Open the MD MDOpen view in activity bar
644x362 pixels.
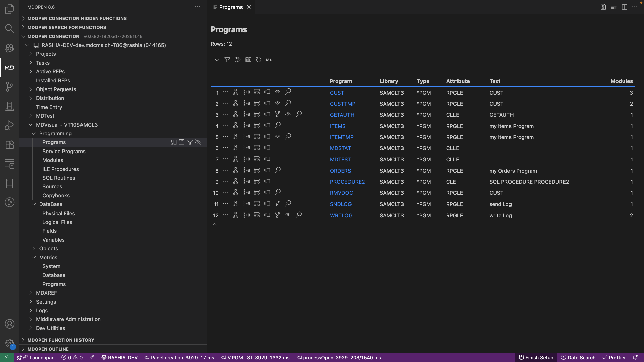pyautogui.click(x=9, y=68)
